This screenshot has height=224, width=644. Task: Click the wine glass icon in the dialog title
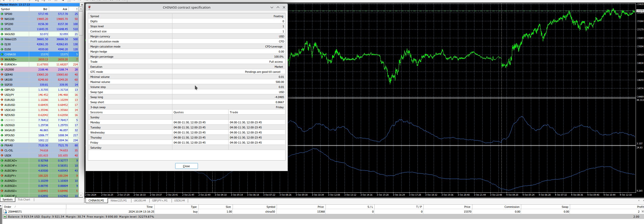(x=89, y=7)
